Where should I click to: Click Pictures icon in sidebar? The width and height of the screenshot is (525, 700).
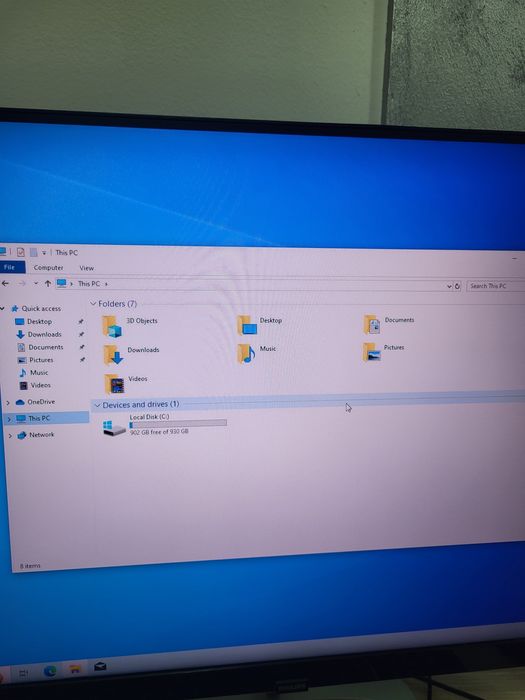point(22,360)
